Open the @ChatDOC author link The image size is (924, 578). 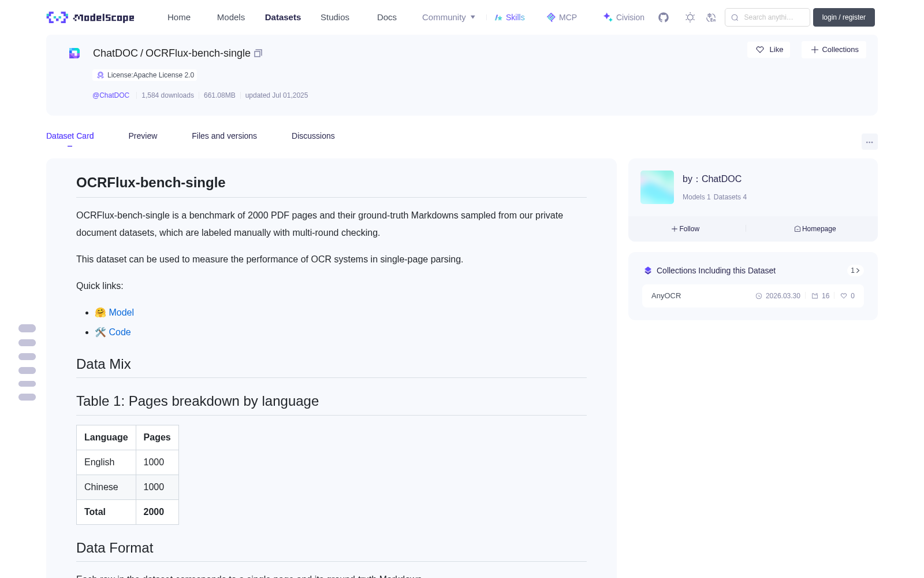(x=111, y=95)
